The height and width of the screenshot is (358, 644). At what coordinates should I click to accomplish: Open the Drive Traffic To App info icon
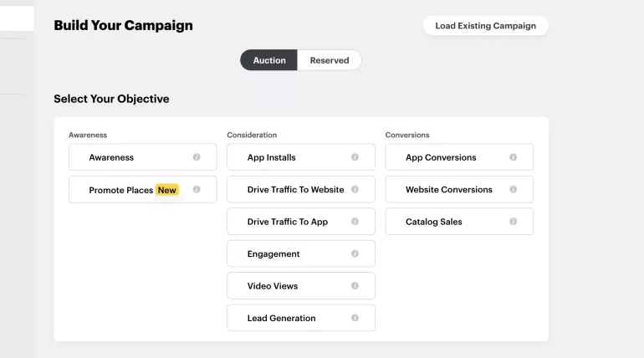[355, 222]
